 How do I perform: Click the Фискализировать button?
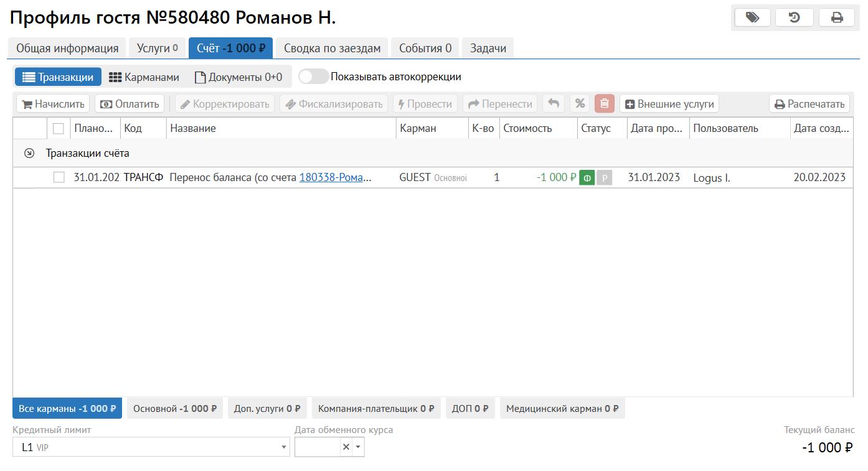pyautogui.click(x=334, y=104)
